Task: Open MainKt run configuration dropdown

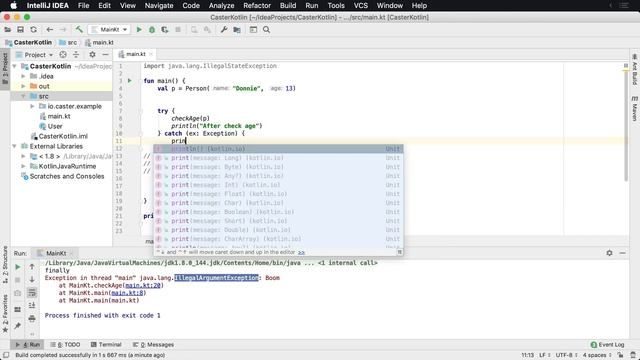Action: (109, 30)
